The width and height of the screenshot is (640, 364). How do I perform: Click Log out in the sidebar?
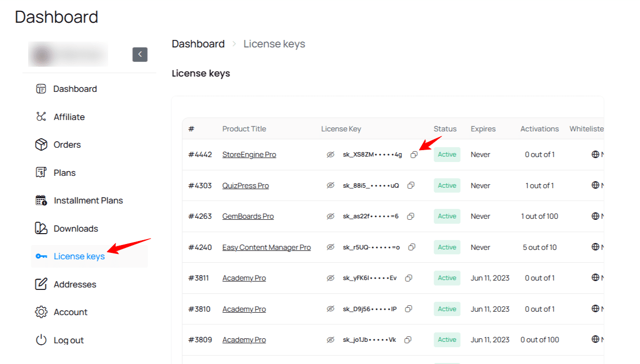pyautogui.click(x=69, y=340)
